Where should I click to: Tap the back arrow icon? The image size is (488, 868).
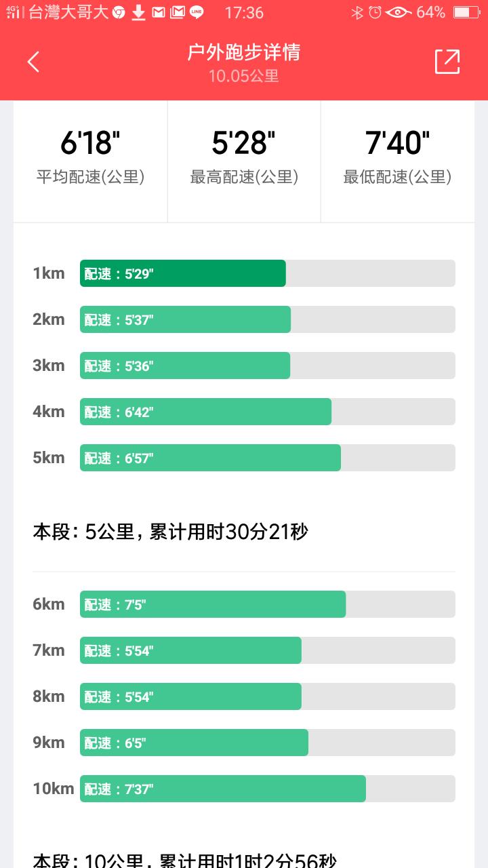pos(33,62)
